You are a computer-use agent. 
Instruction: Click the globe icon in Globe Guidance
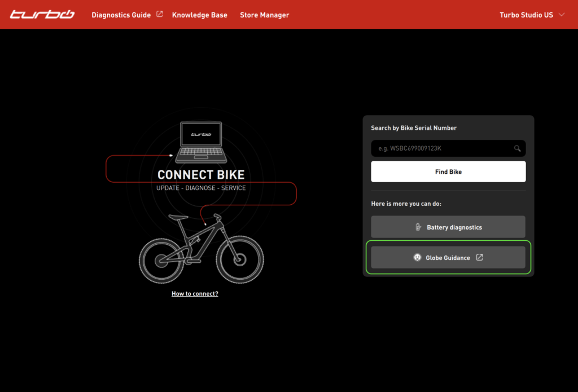pos(417,258)
